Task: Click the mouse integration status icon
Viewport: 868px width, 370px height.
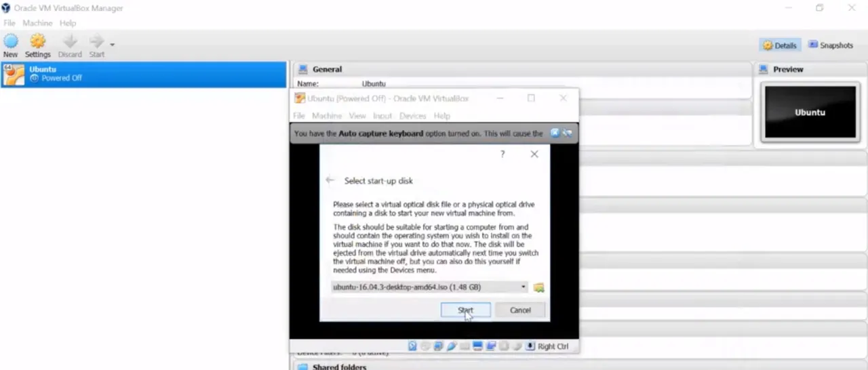Action: coord(517,346)
